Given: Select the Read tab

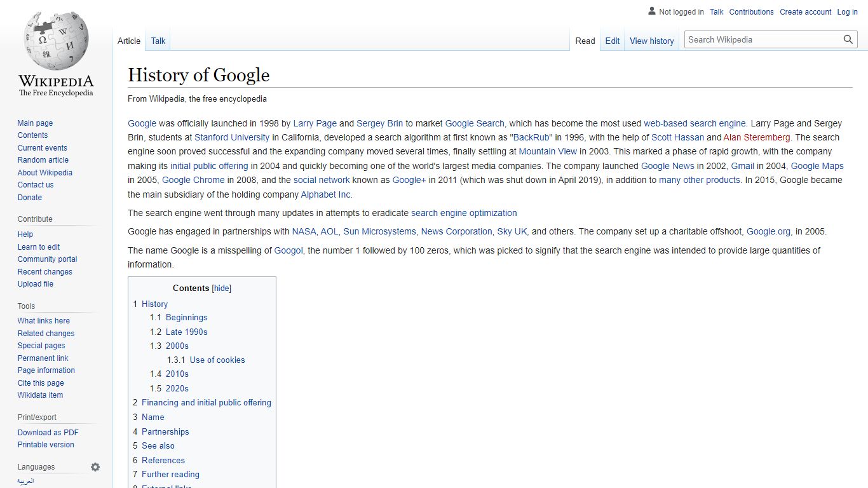Looking at the screenshot, I should (x=585, y=41).
